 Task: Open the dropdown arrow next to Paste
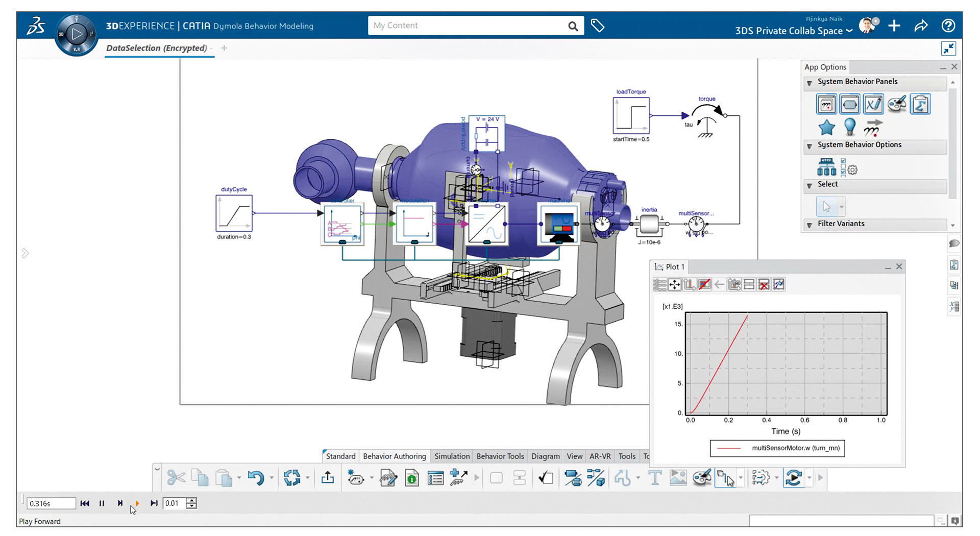pos(239,478)
